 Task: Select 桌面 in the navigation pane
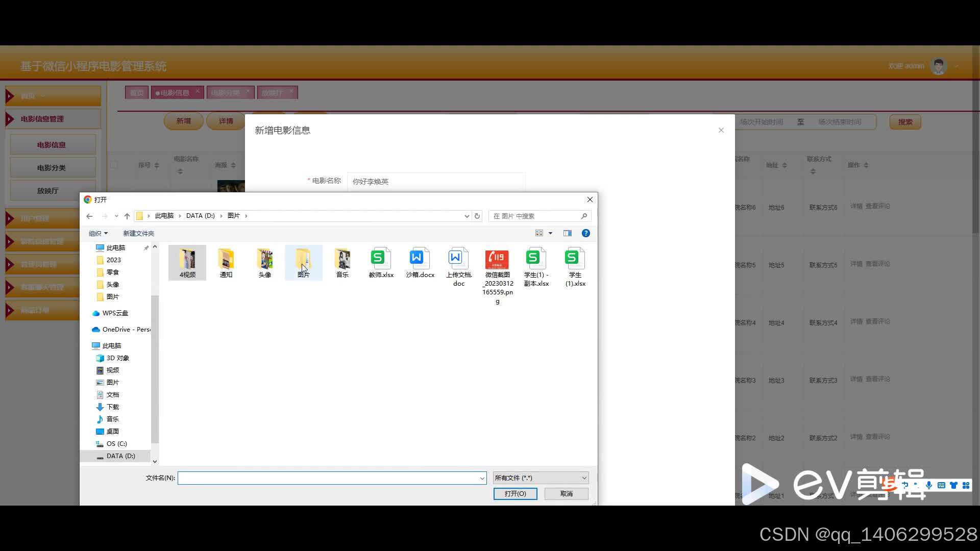(x=112, y=432)
